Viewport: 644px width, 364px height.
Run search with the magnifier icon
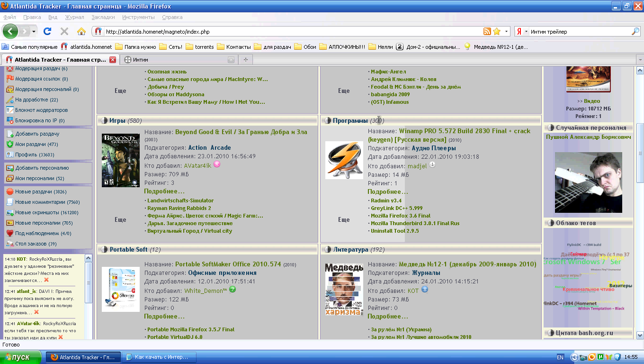(x=635, y=32)
